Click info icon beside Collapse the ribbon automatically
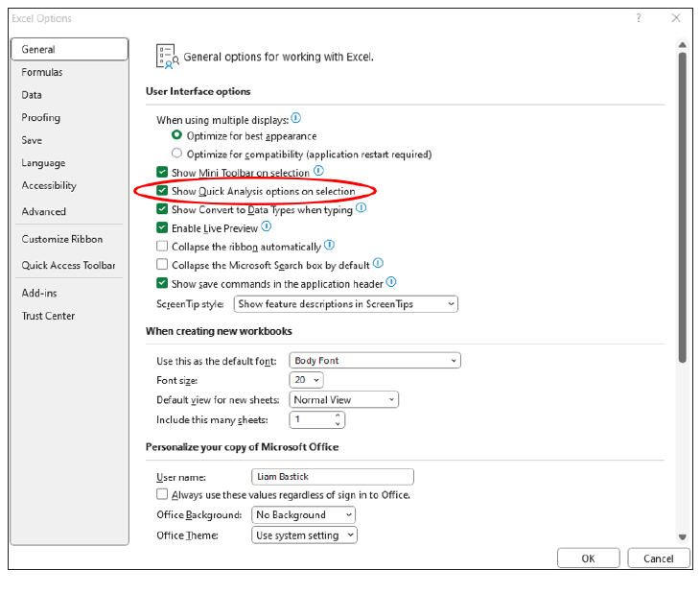The height and width of the screenshot is (594, 700). coord(330,246)
